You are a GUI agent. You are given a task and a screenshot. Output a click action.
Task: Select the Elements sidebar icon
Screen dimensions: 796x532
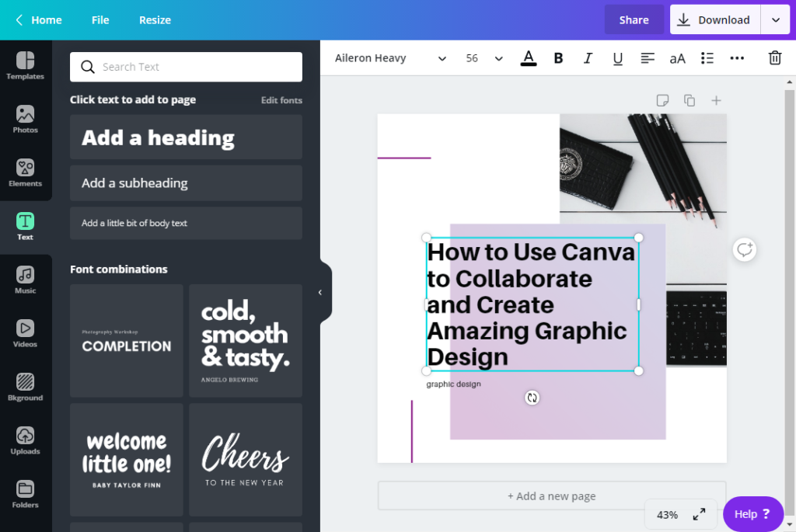click(x=26, y=172)
